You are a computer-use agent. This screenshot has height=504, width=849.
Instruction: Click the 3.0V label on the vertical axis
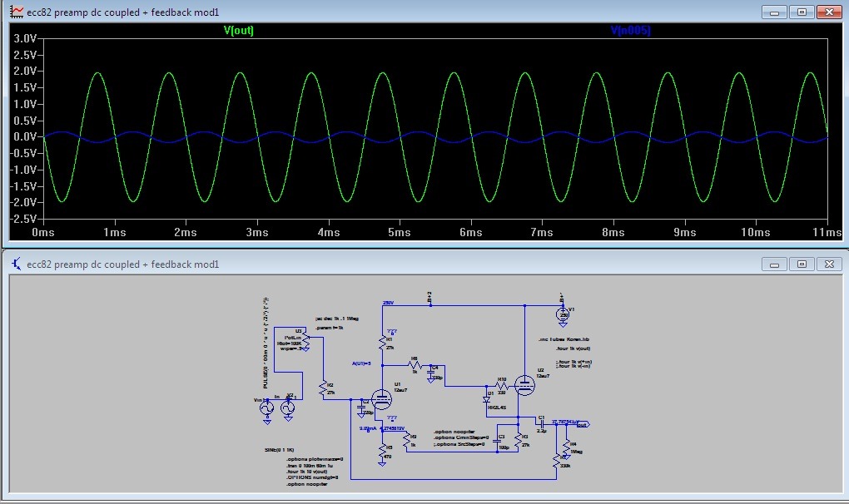tap(25, 38)
